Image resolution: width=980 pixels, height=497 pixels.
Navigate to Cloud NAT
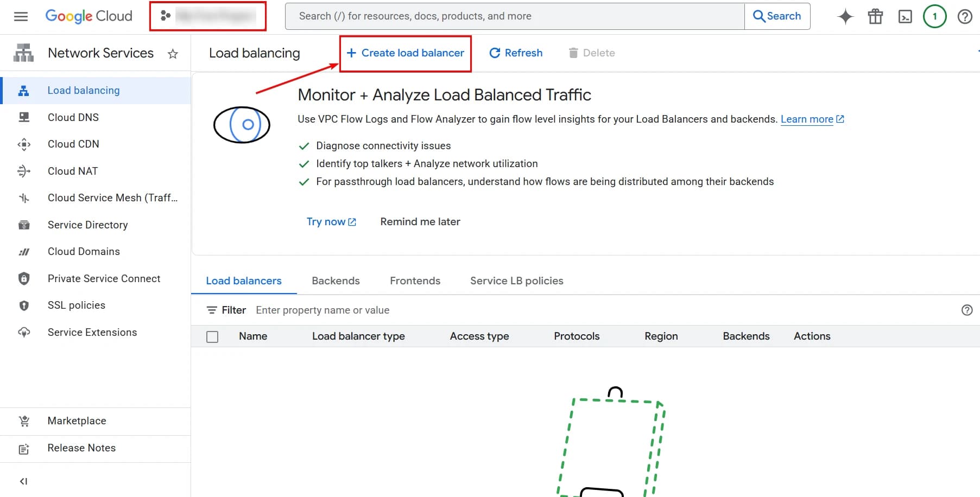[72, 171]
